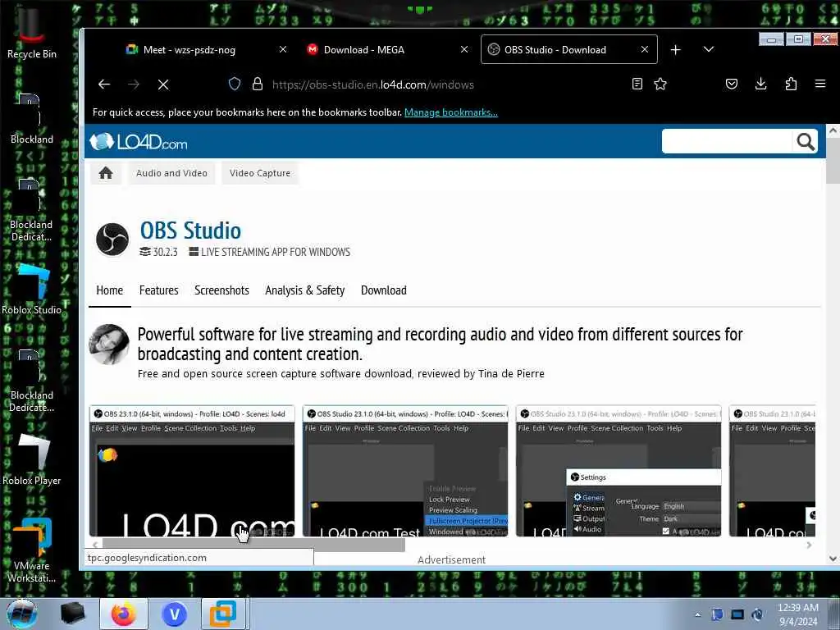Screen dimensions: 840x630
Task: Open first OBS screenshot thumbnail
Action: 192,471
